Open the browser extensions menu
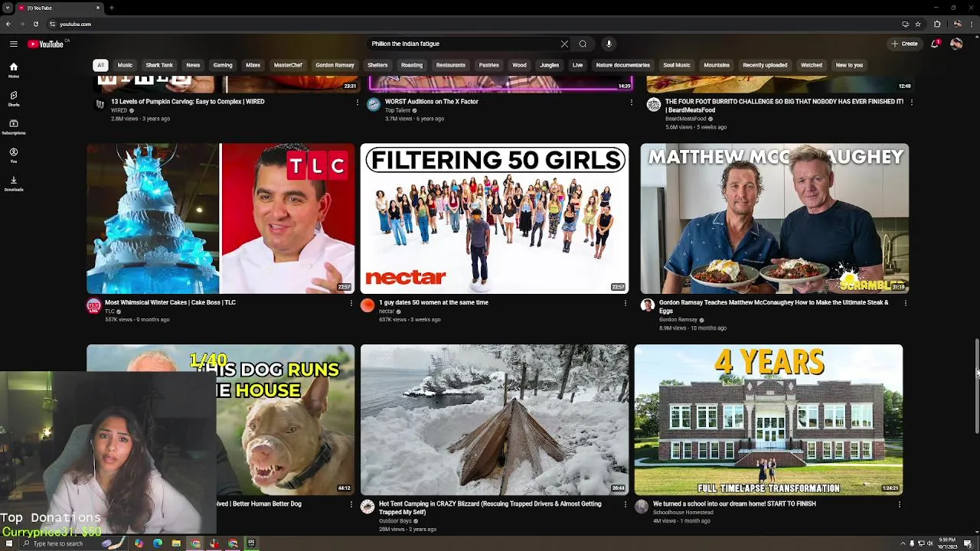Image resolution: width=980 pixels, height=551 pixels. 937,24
